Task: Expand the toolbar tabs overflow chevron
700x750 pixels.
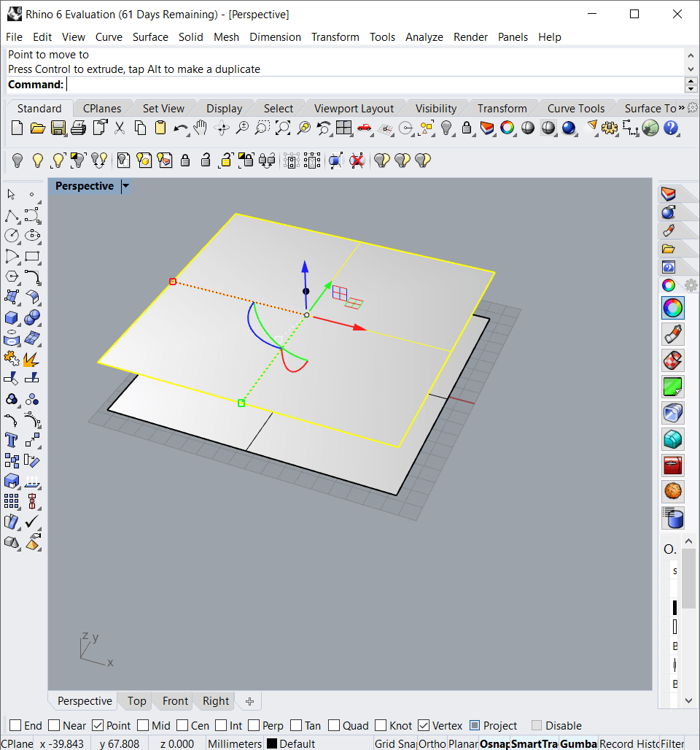Action: [x=681, y=108]
